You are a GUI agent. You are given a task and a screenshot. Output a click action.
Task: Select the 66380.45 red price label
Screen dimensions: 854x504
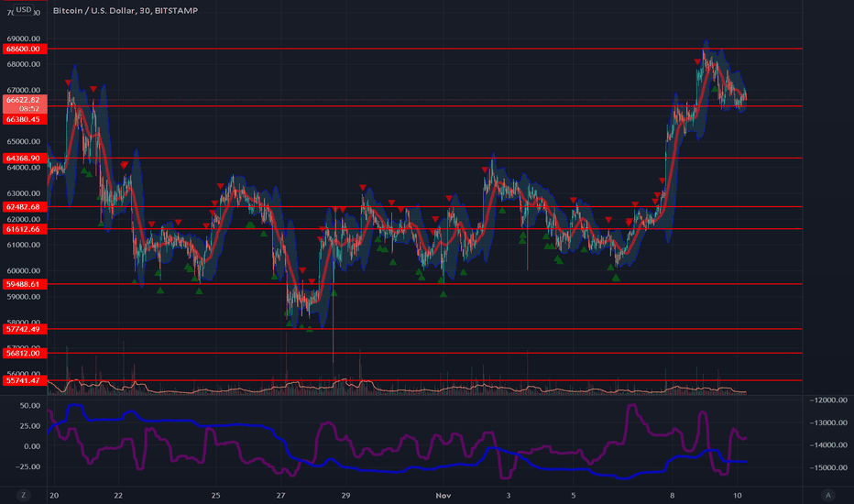point(25,119)
